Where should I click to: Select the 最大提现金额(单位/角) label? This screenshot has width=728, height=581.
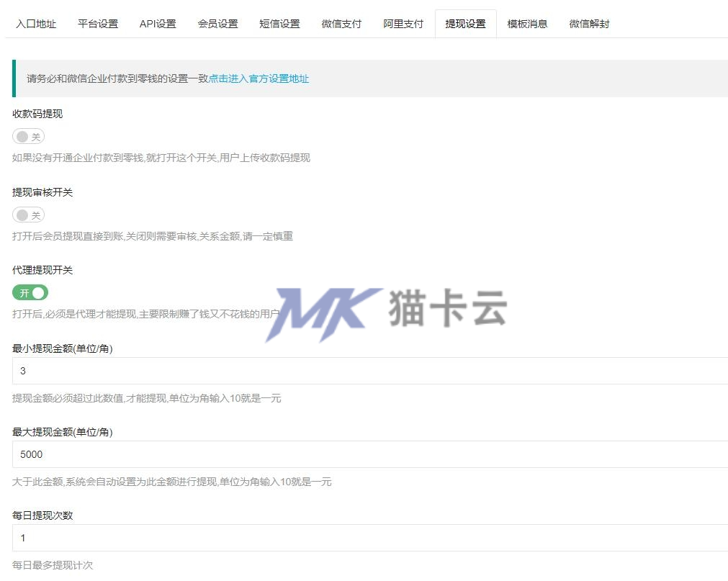(x=62, y=432)
